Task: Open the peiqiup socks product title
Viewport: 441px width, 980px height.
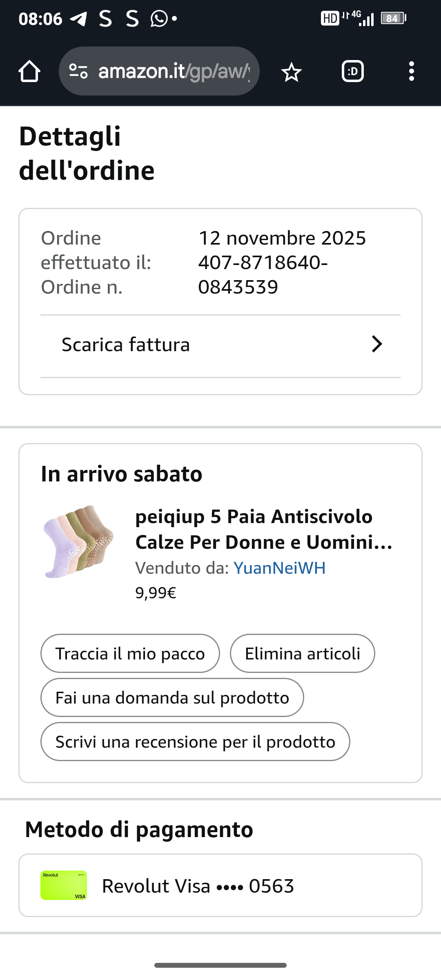Action: 263,529
